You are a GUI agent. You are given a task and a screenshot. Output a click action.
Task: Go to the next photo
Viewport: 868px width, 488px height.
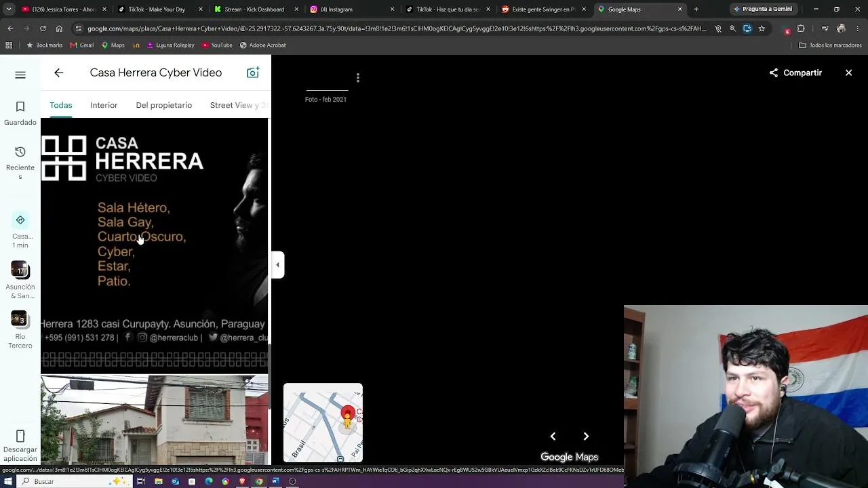(587, 436)
